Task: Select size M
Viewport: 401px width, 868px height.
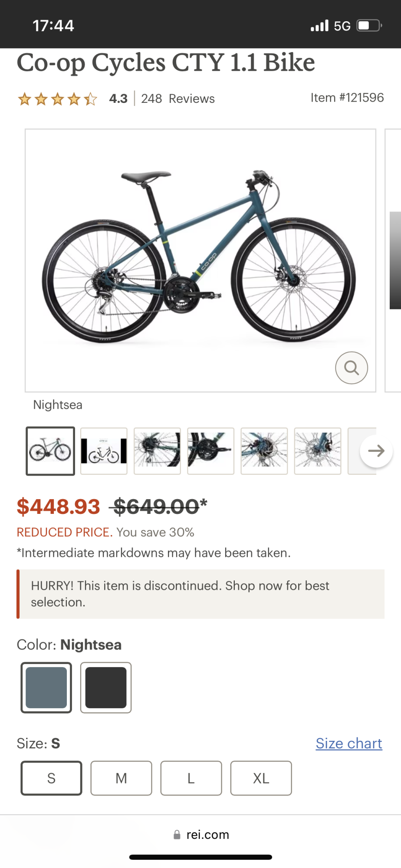Action: point(121,778)
